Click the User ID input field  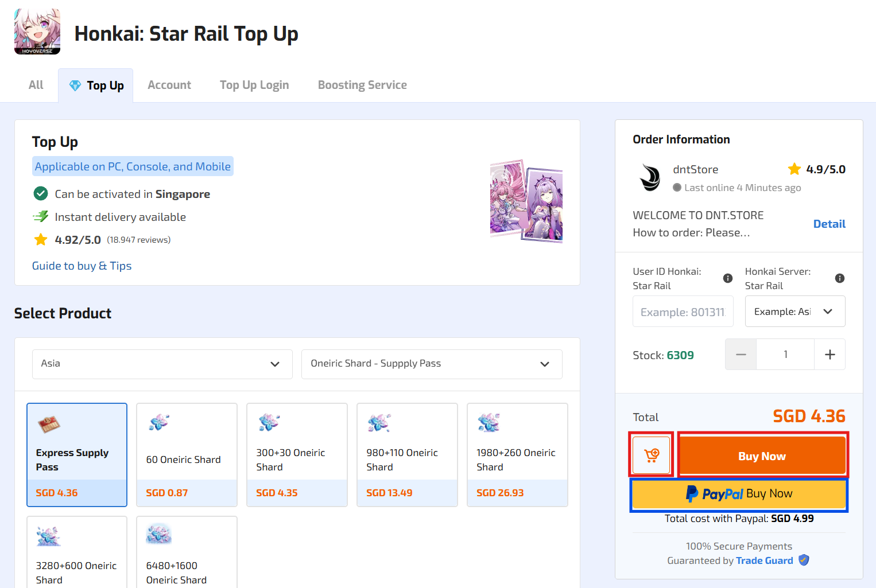[683, 311]
